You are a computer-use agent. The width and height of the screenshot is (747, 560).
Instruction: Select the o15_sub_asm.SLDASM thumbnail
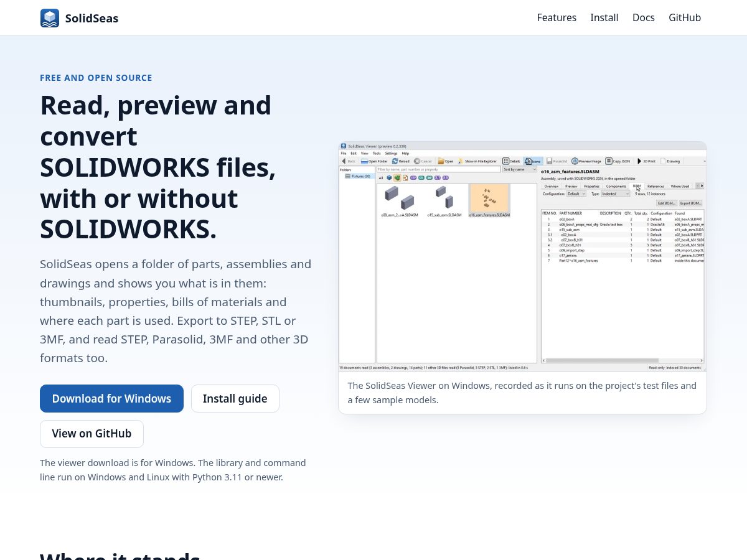444,202
